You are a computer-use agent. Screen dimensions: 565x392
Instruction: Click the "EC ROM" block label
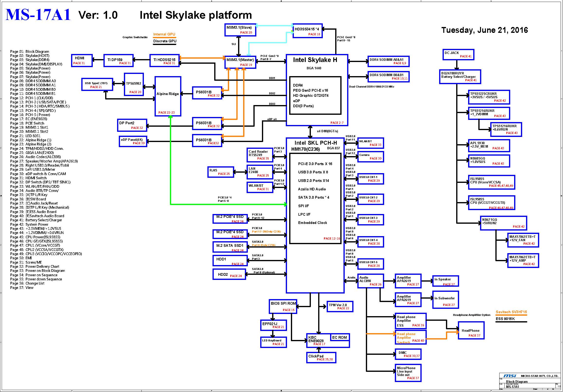[x=339, y=338]
